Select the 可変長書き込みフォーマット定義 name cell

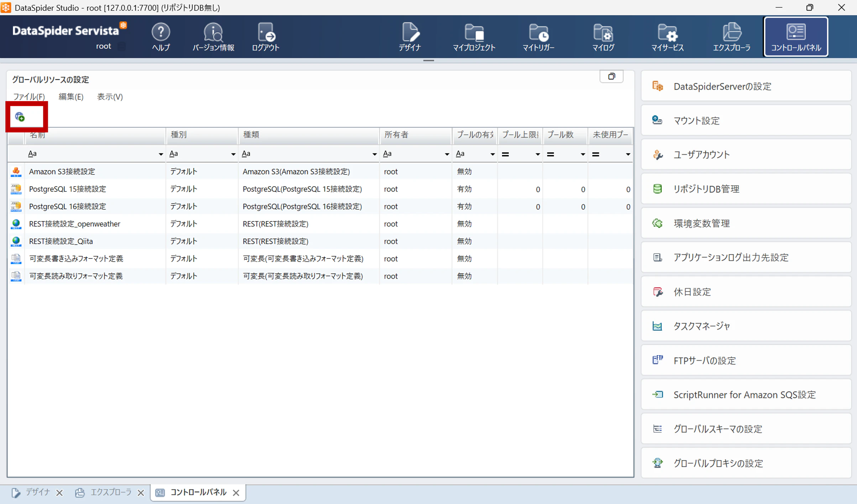pyautogui.click(x=95, y=259)
